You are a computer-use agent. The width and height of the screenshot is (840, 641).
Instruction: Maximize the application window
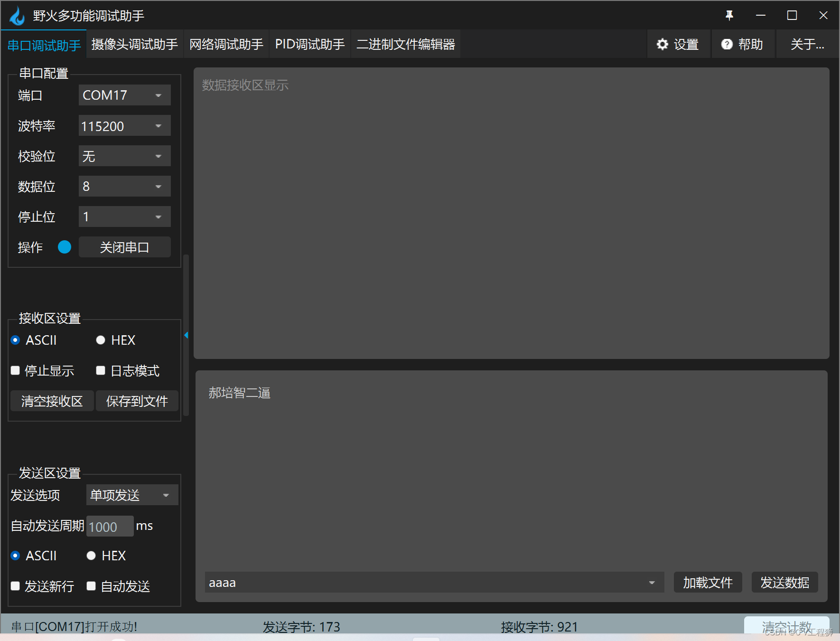pos(792,16)
